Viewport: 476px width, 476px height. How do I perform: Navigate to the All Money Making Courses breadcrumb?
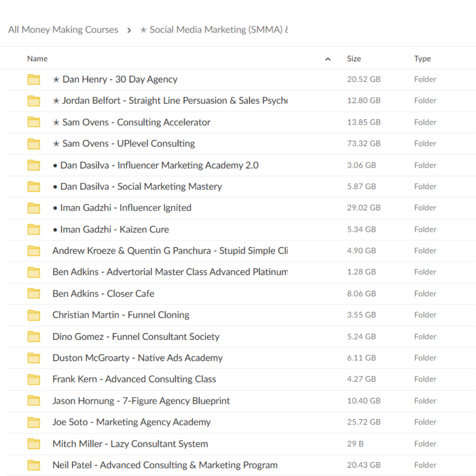point(63,30)
